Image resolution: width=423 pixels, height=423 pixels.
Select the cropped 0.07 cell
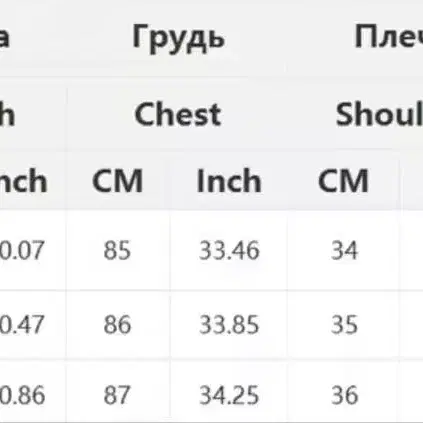[x=22, y=250]
